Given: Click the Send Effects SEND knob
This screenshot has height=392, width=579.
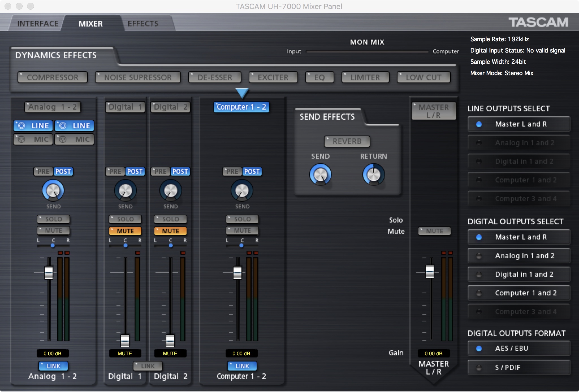Looking at the screenshot, I should [x=320, y=175].
